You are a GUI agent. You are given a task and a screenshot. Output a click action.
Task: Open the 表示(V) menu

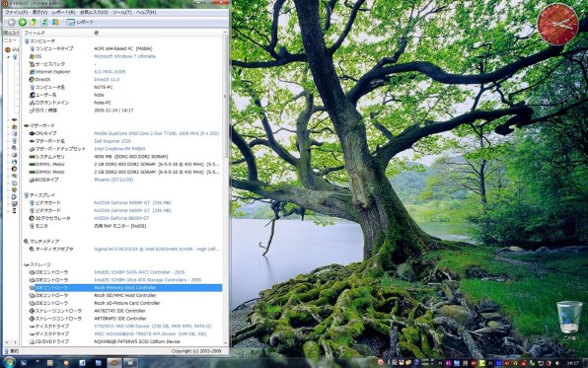pyautogui.click(x=39, y=13)
